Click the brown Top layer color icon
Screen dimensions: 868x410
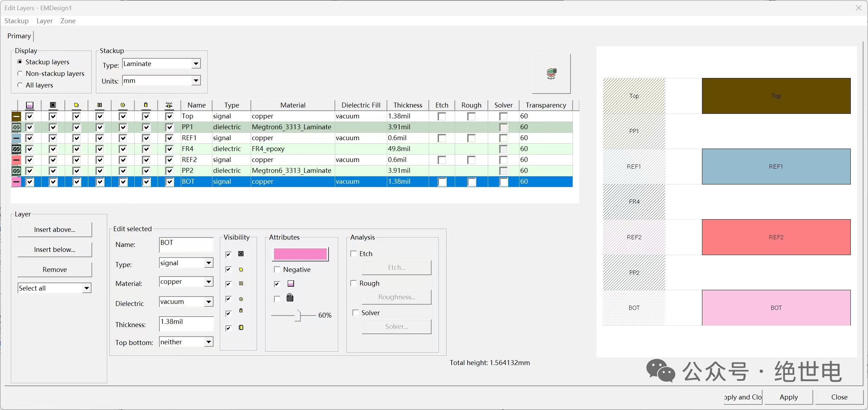pos(16,116)
